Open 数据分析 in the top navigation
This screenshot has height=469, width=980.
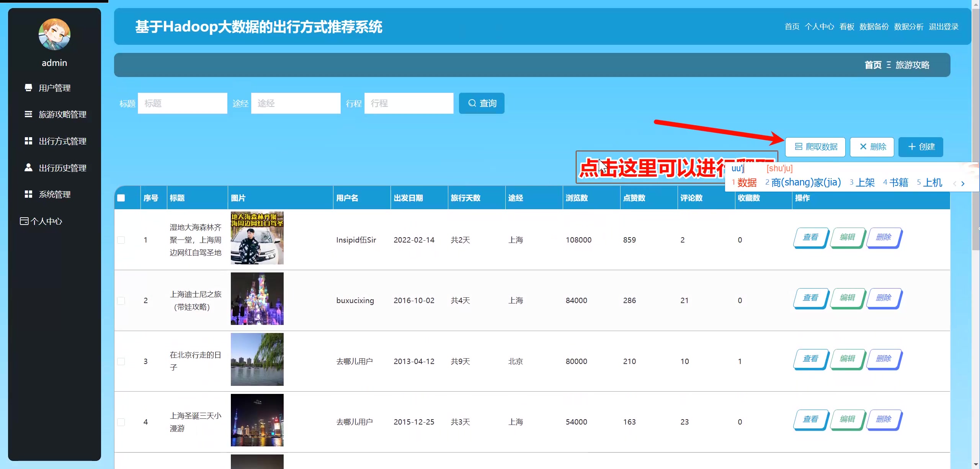tap(909, 26)
